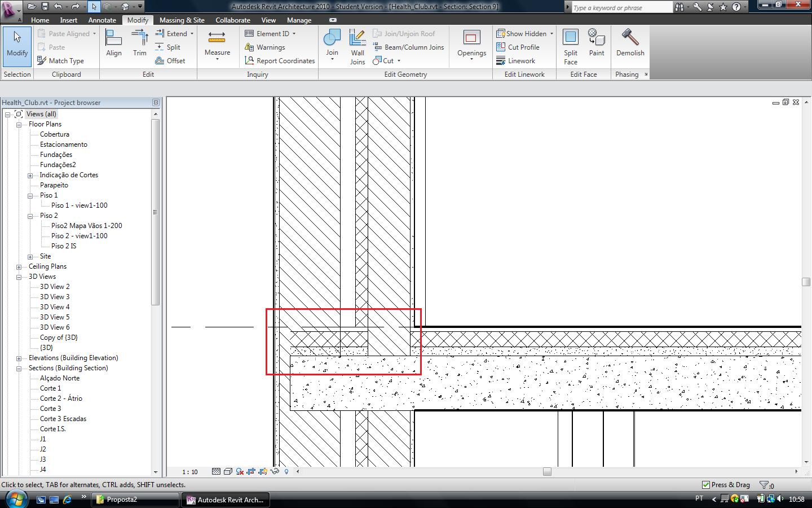Select the Split Face tool
The width and height of the screenshot is (812, 508).
coord(571,47)
